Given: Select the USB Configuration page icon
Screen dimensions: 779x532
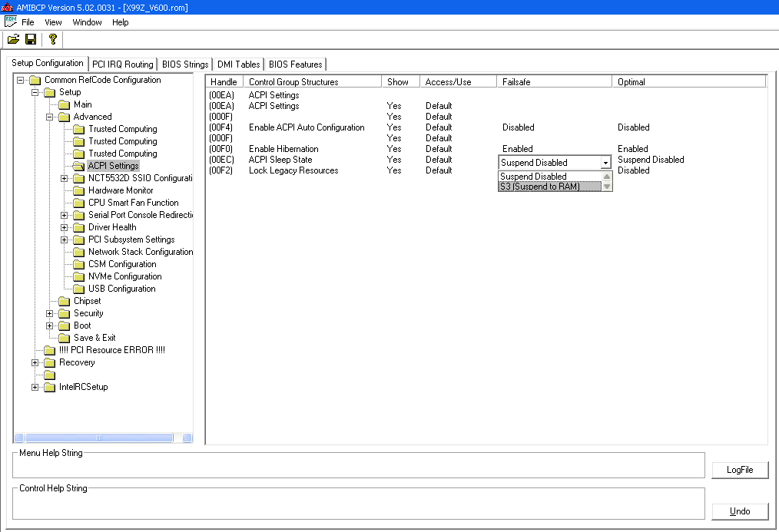Looking at the screenshot, I should click(79, 289).
